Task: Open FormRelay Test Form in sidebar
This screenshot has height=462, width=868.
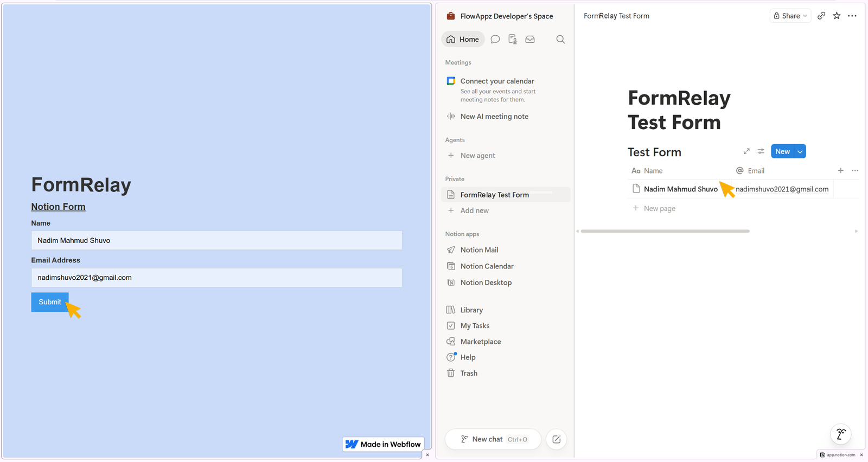Action: coord(506,195)
